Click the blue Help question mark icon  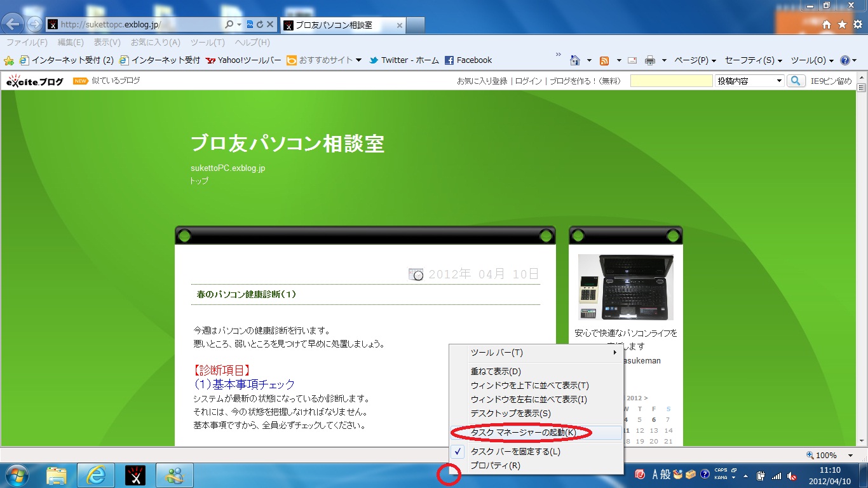[844, 60]
